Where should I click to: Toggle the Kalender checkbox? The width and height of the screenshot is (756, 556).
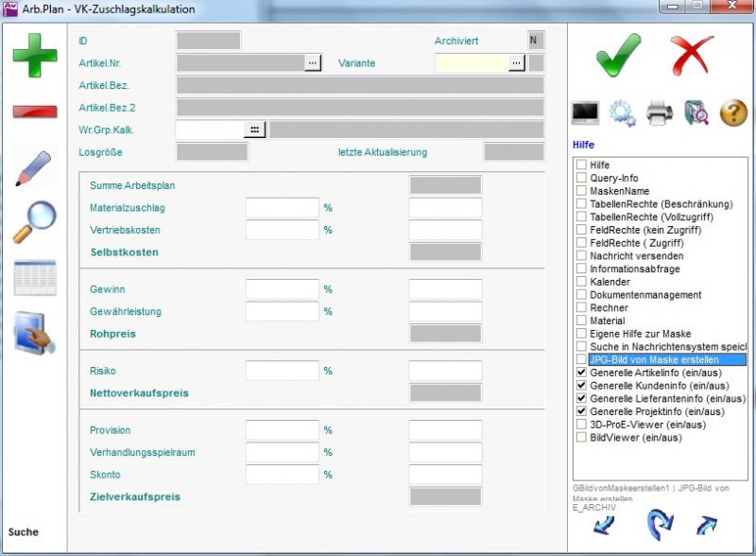click(581, 282)
